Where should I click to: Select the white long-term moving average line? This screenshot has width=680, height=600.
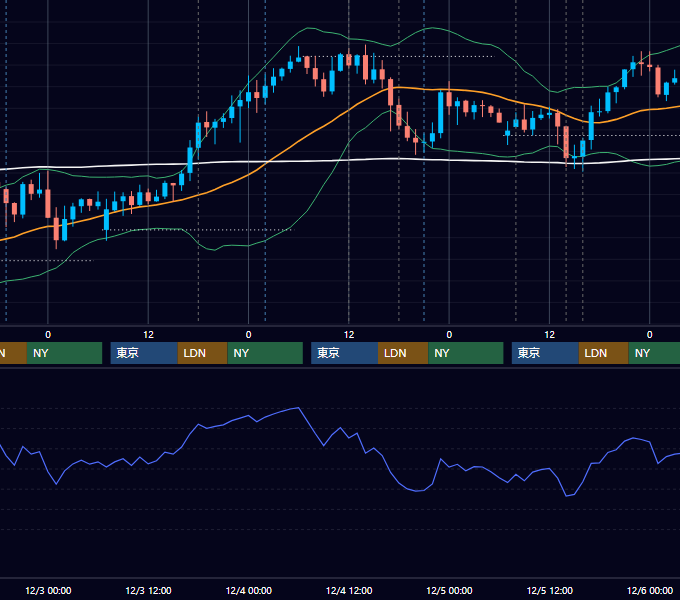[x=304, y=161]
